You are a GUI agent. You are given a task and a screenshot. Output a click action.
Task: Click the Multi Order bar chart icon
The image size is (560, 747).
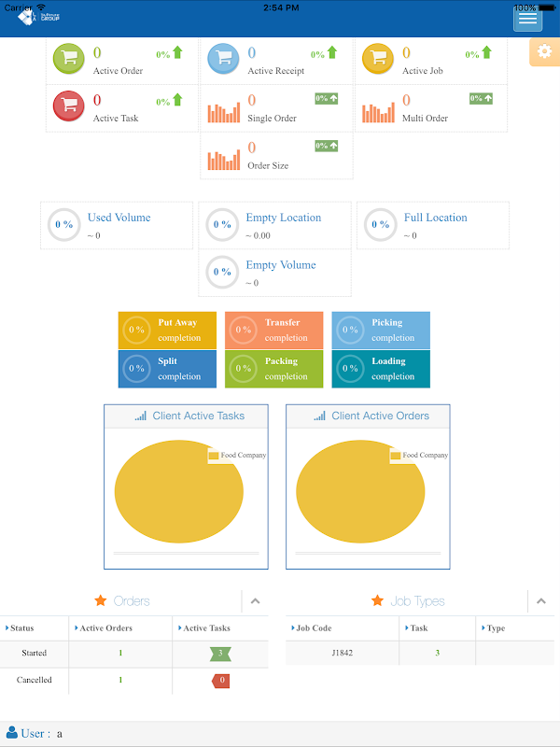[x=379, y=112]
